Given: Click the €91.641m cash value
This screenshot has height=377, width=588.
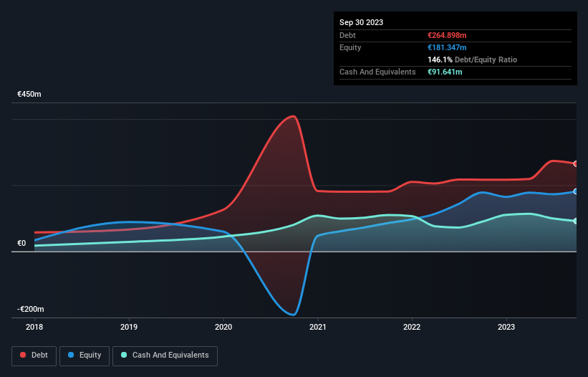Looking at the screenshot, I should 445,72.
